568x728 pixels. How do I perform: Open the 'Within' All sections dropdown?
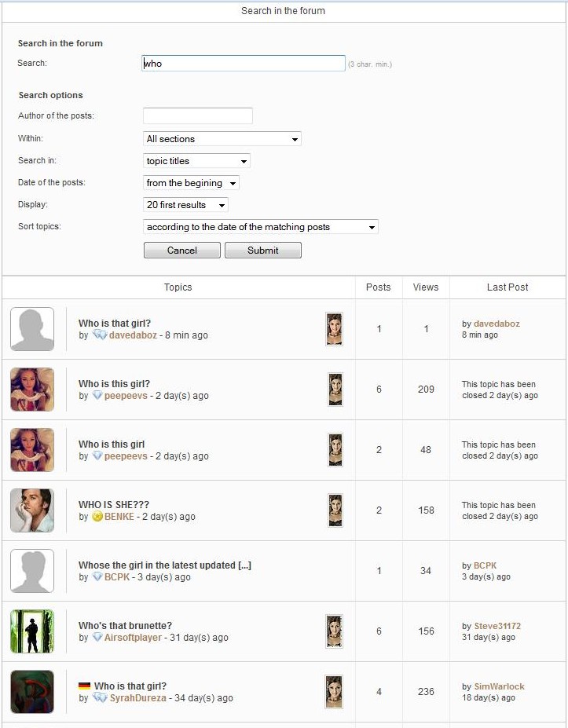click(222, 138)
